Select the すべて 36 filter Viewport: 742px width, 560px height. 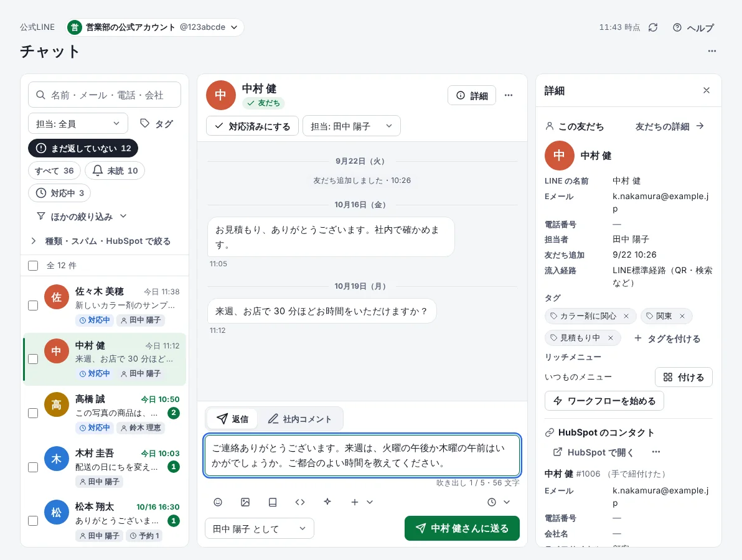pos(54,170)
